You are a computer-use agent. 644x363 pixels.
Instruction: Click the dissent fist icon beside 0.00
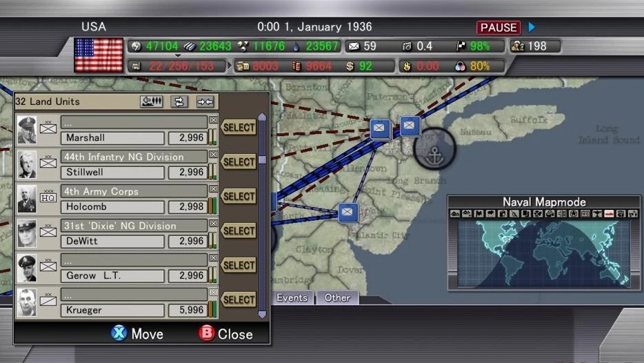(407, 66)
